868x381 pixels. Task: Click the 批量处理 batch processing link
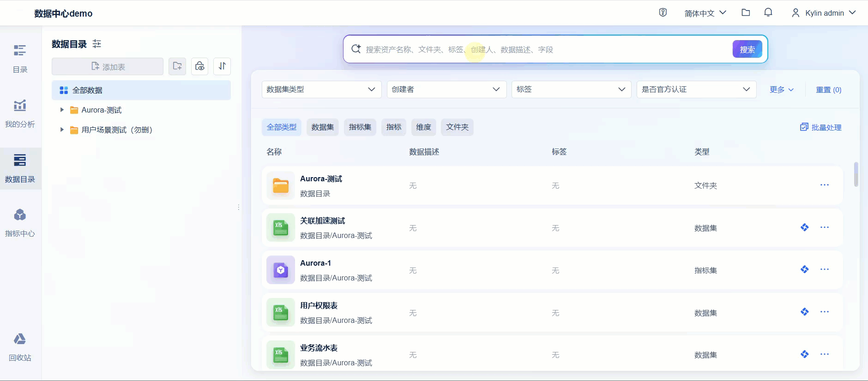coord(821,127)
